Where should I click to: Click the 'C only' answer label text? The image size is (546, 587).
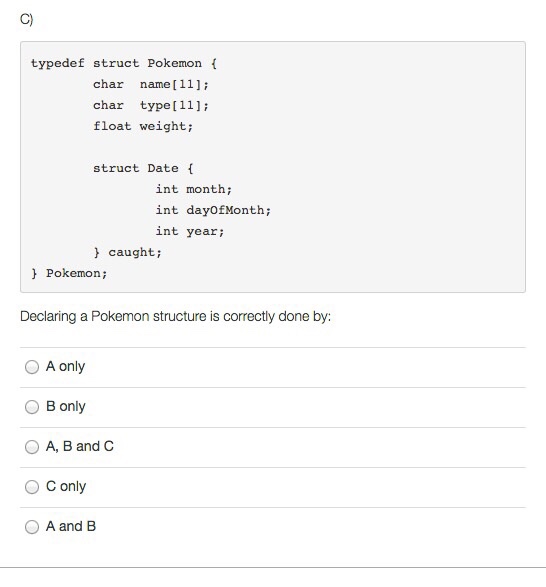point(66,486)
